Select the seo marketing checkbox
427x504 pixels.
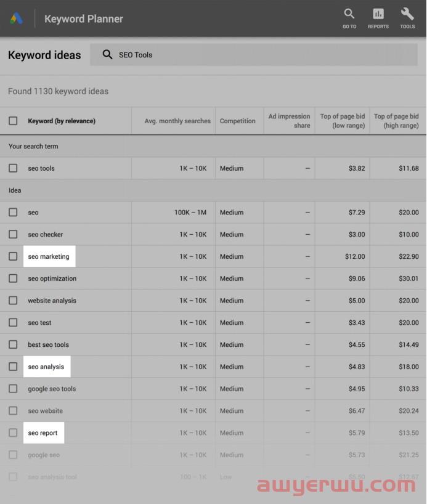13,256
